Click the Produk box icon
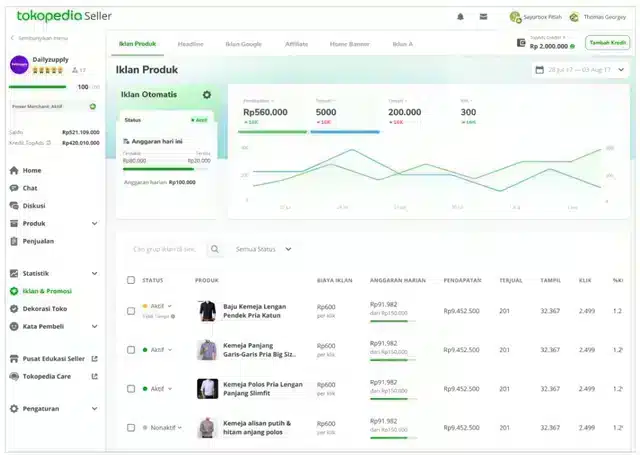Image resolution: width=640 pixels, height=455 pixels. (x=14, y=223)
